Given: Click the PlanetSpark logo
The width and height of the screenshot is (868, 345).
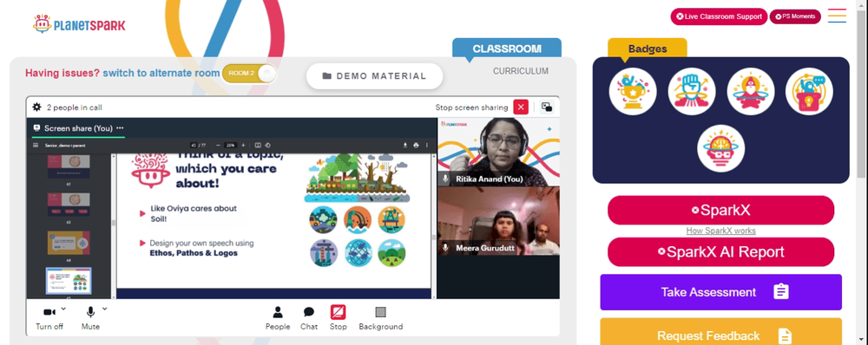Looking at the screenshot, I should (x=79, y=24).
